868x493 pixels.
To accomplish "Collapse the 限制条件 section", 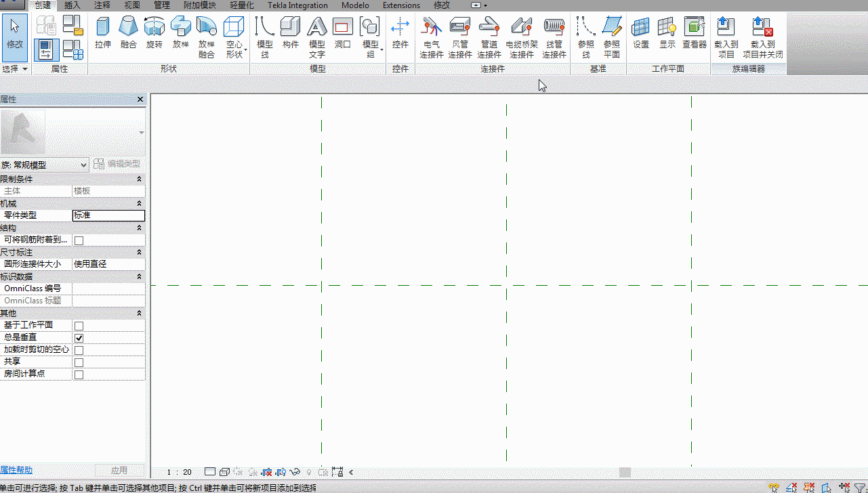I will [x=139, y=179].
